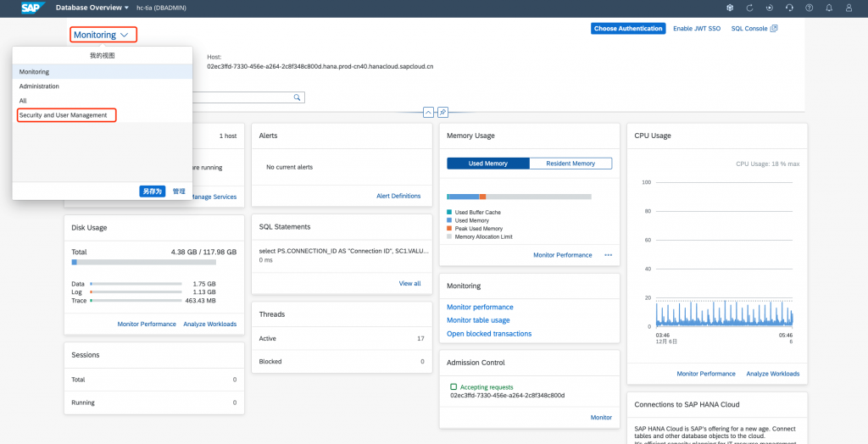Image resolution: width=868 pixels, height=444 pixels.
Task: Click the SQL statement select PS.CONNECTION_ID text
Action: pos(343,251)
